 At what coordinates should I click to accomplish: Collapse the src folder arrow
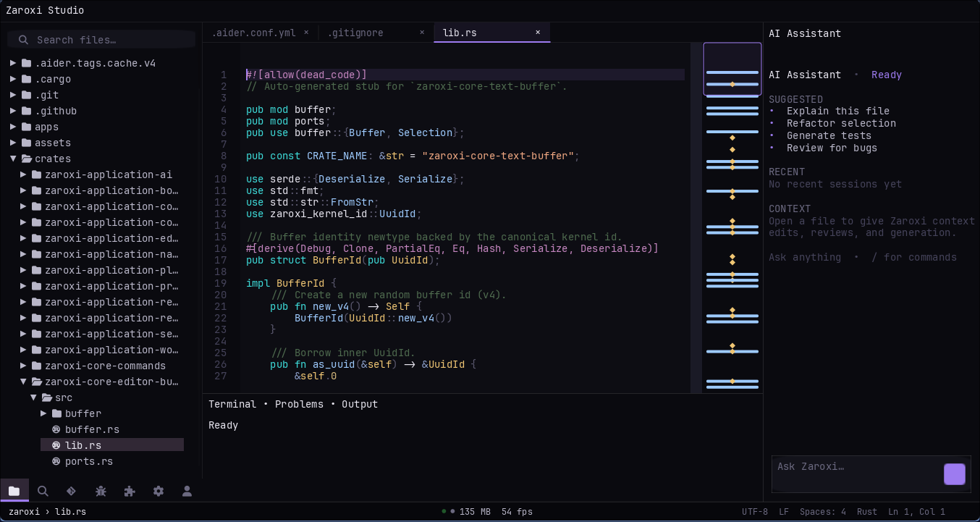(33, 397)
